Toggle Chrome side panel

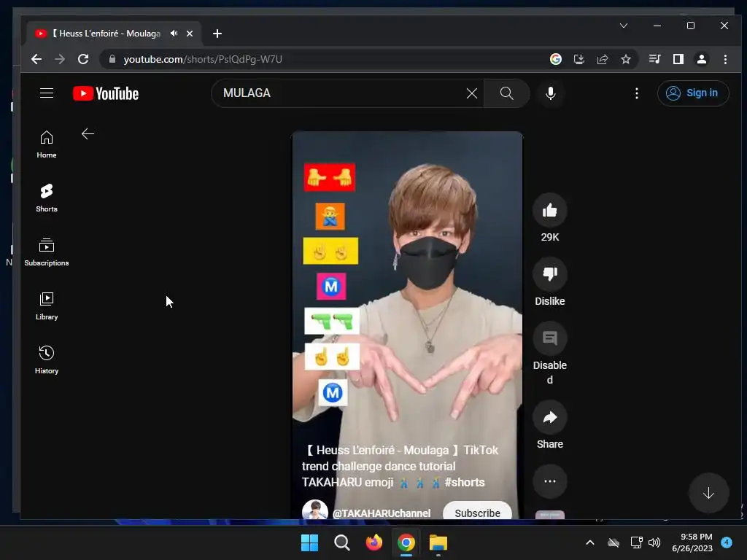click(x=678, y=59)
